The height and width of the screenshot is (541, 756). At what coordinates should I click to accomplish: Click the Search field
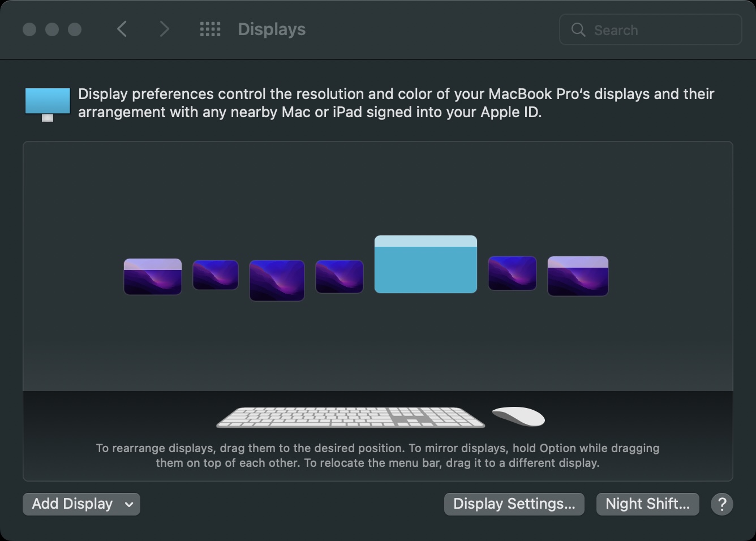[651, 30]
